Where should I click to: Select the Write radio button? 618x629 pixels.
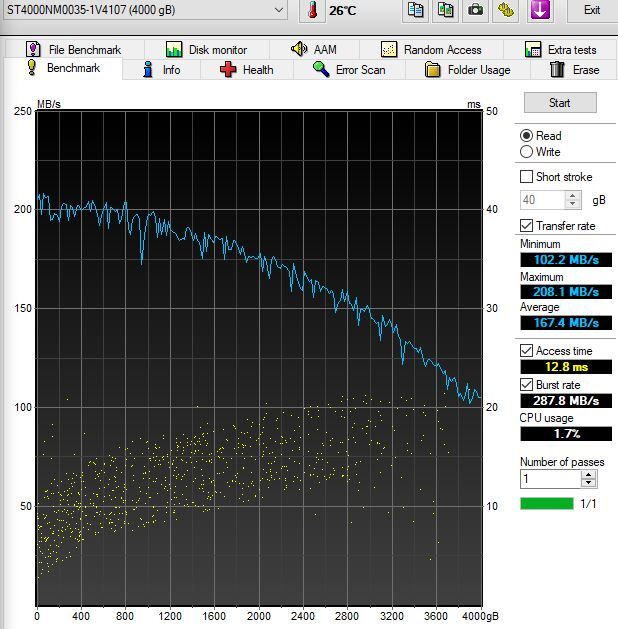pos(527,152)
